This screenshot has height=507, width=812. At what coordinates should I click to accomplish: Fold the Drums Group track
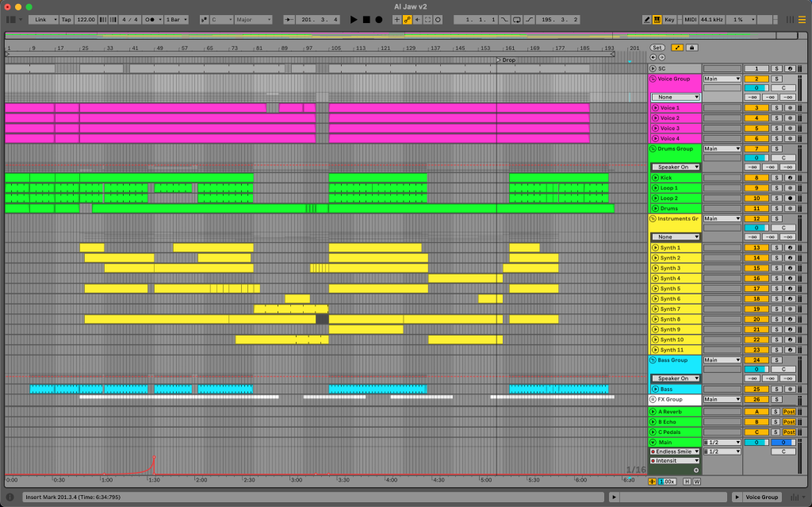(x=653, y=149)
